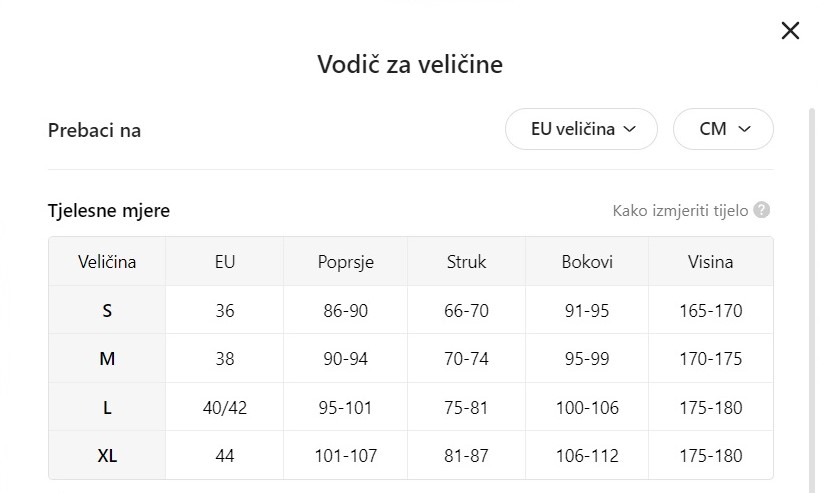Screen dimensions: 819x493
Task: Click the 40/42 EU size cell
Action: point(225,407)
